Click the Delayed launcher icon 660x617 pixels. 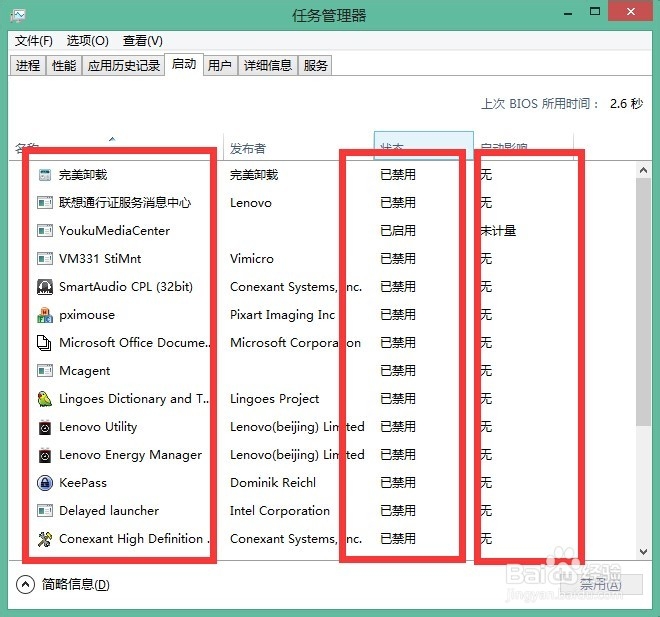[45, 511]
